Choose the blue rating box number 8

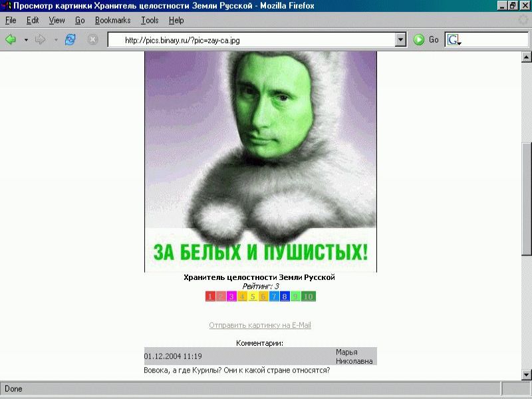point(285,297)
